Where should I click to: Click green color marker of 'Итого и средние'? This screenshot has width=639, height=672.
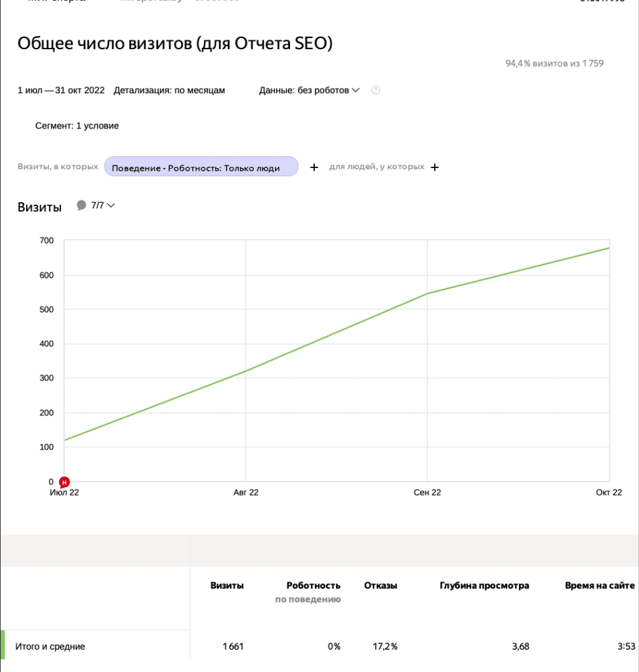coord(3,645)
